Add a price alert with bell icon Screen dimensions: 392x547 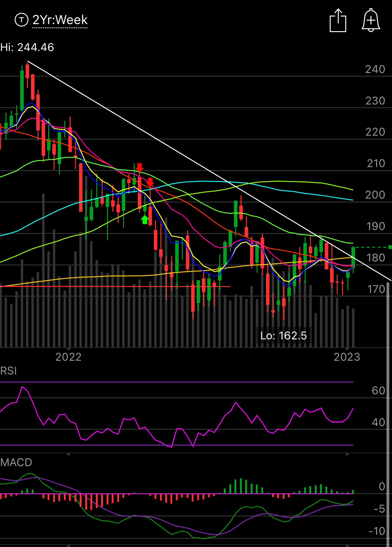[x=371, y=20]
